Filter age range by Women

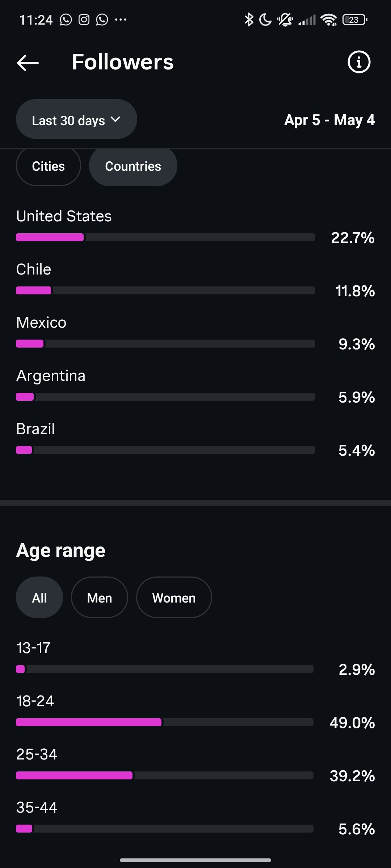click(x=174, y=597)
